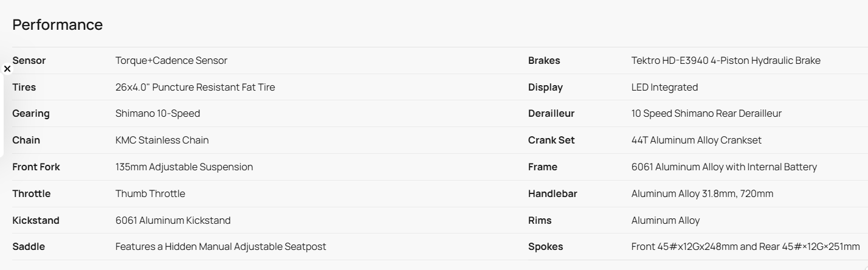Click the Frame specification value

tap(724, 167)
